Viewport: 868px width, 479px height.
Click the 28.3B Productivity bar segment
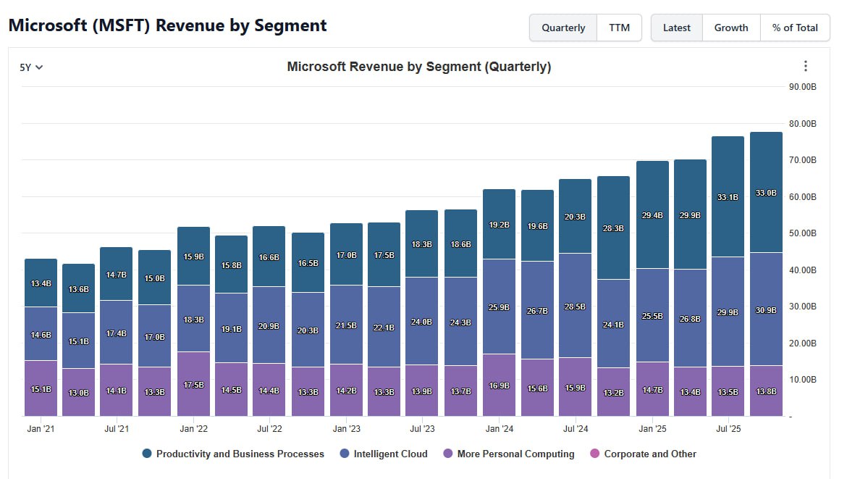click(x=613, y=228)
